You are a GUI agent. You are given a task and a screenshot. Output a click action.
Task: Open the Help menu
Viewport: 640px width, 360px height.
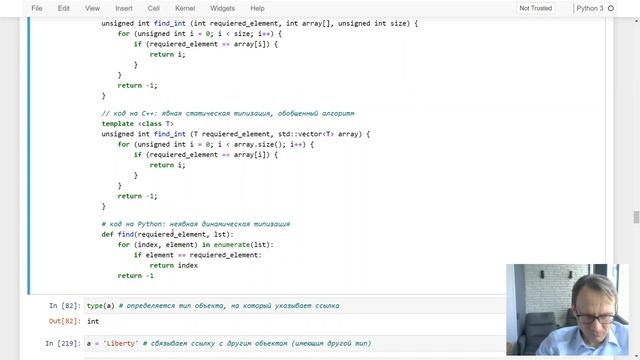[x=257, y=8]
